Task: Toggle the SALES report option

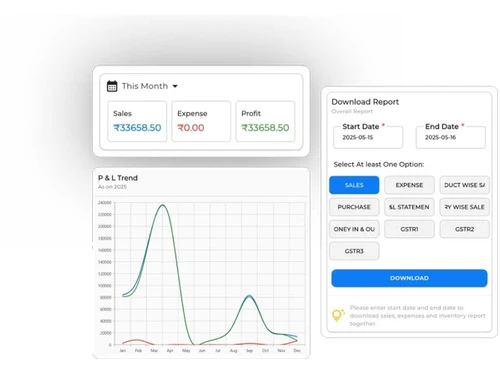Action: (x=354, y=185)
